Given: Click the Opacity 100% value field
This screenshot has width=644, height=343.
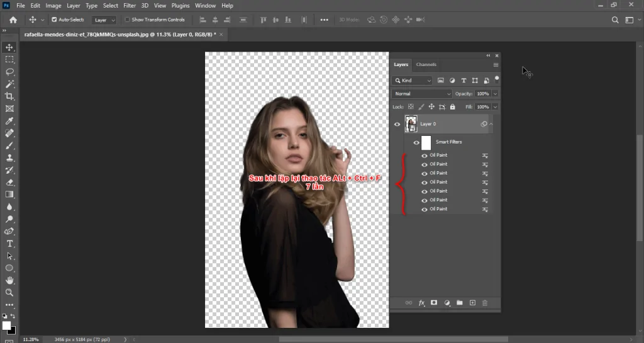Looking at the screenshot, I should point(483,94).
